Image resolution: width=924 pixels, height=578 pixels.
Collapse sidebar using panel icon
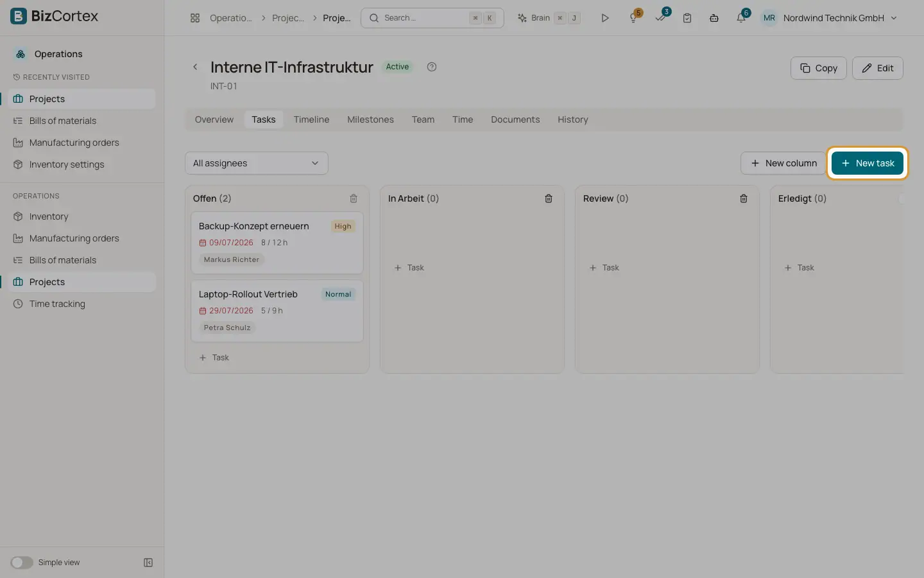point(148,563)
